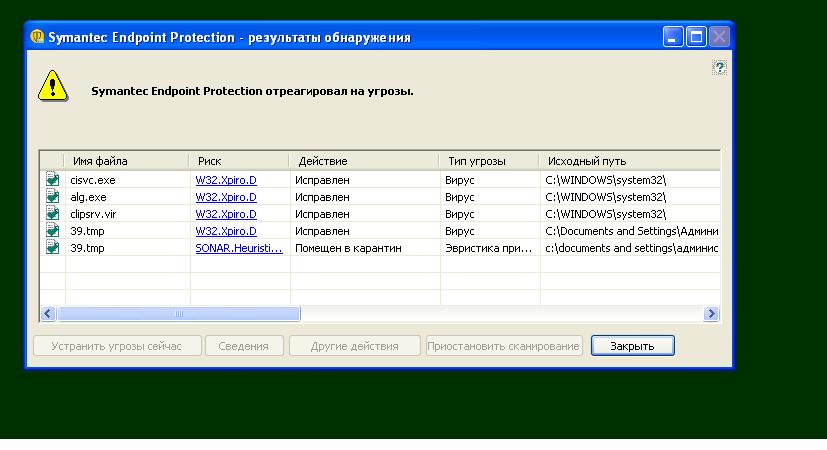The width and height of the screenshot is (827, 450).
Task: Open the W32.Xpiro.D link for cisvc.exe
Action: (225, 180)
